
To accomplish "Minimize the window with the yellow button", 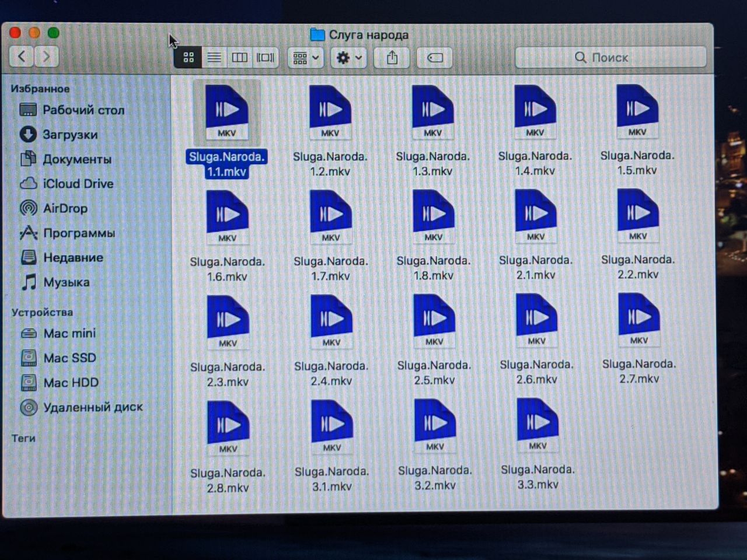I will click(34, 33).
